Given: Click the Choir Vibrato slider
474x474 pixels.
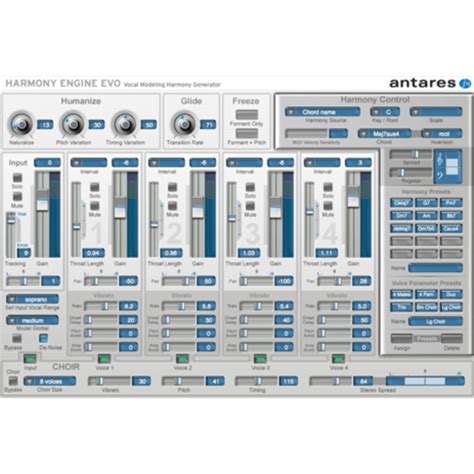Looking at the screenshot, I should click(x=109, y=381).
